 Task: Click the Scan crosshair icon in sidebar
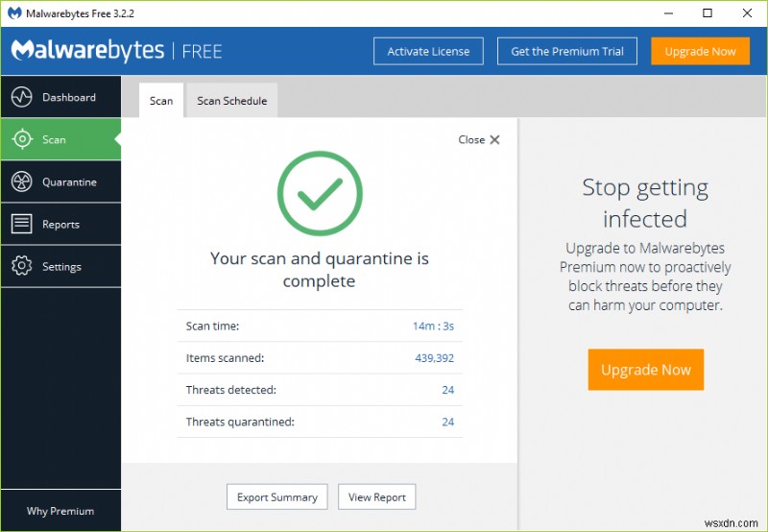(x=21, y=140)
